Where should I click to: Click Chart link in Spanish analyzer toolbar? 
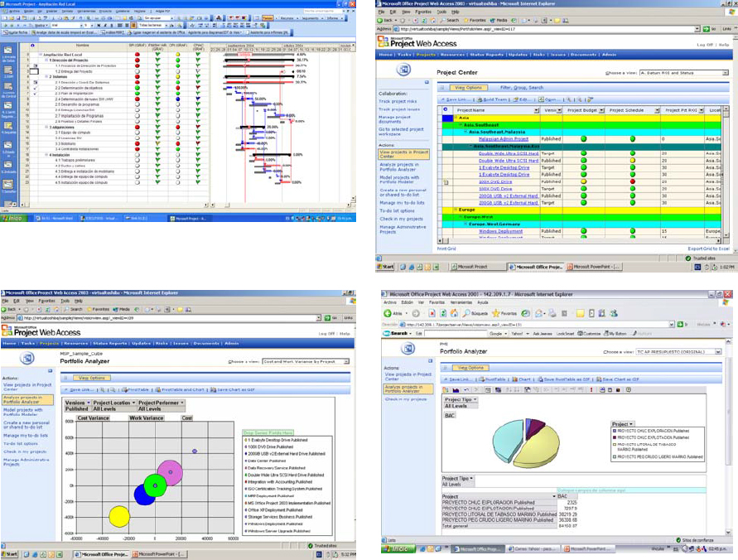tap(521, 379)
